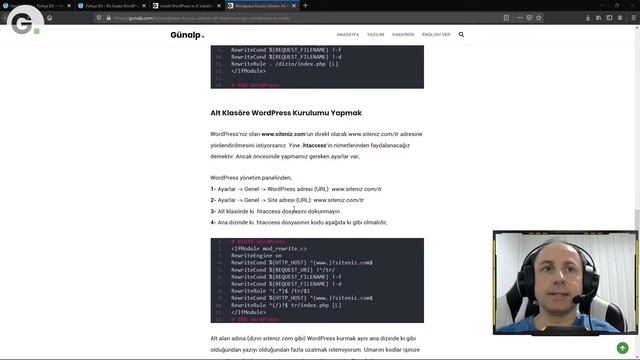The height and width of the screenshot is (360, 640).
Task: Switch to Install WordPress in A Subdirectory tab
Action: tap(187, 6)
